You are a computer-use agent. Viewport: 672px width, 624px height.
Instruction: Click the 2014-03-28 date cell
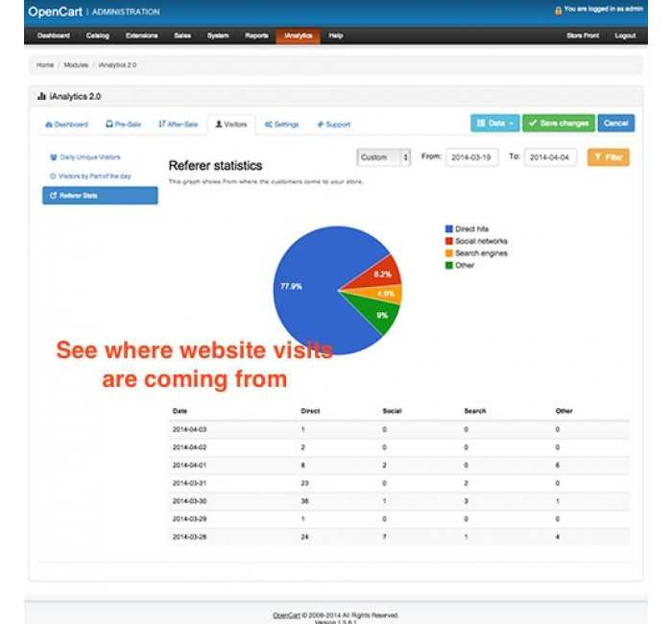coord(189,537)
